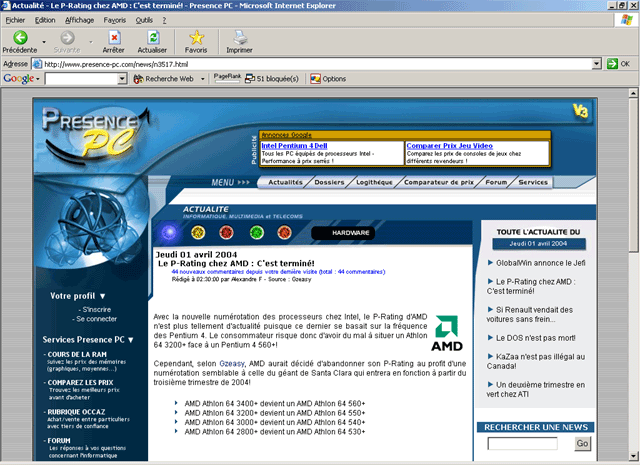Open the Fichier menu
Image resolution: width=640 pixels, height=465 pixels.
click(15, 20)
